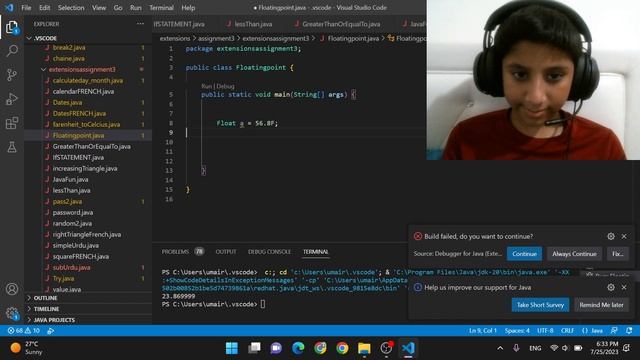Click Remind Me later button

pyautogui.click(x=601, y=304)
